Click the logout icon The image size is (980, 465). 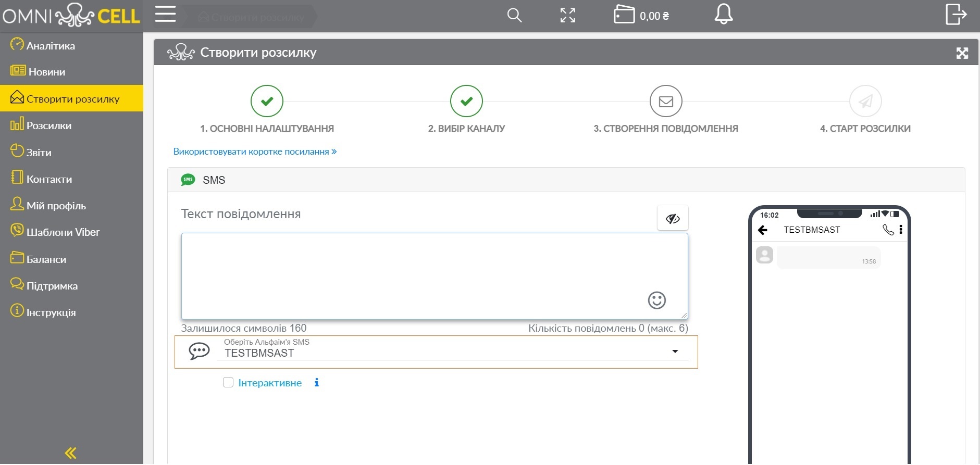tap(956, 14)
